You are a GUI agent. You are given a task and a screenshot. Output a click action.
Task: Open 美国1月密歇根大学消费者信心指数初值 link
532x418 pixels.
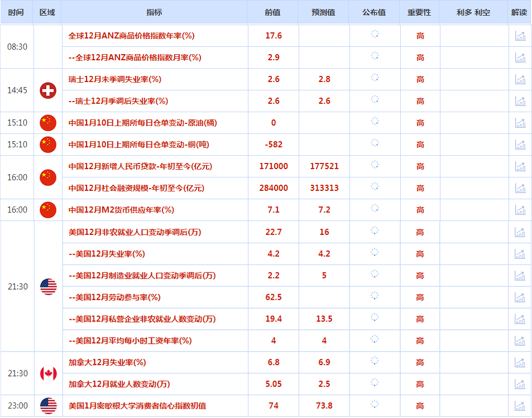click(x=137, y=406)
